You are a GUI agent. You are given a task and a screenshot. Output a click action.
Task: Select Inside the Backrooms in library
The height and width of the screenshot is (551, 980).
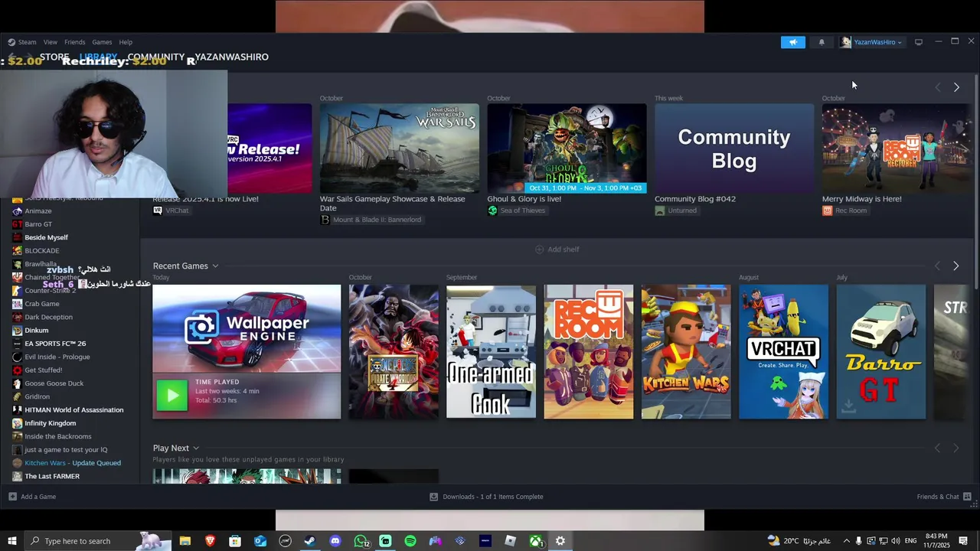tap(57, 436)
